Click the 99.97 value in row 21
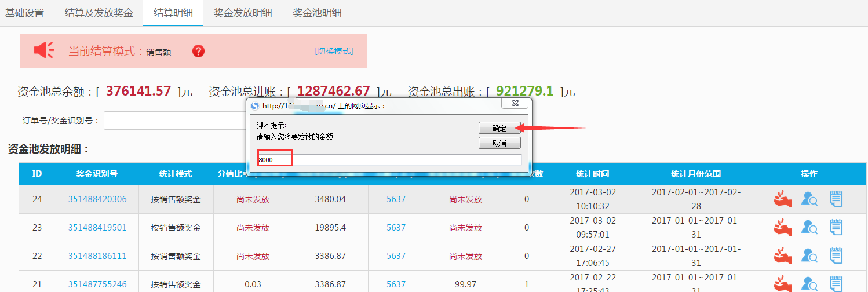The width and height of the screenshot is (868, 292). (x=466, y=284)
